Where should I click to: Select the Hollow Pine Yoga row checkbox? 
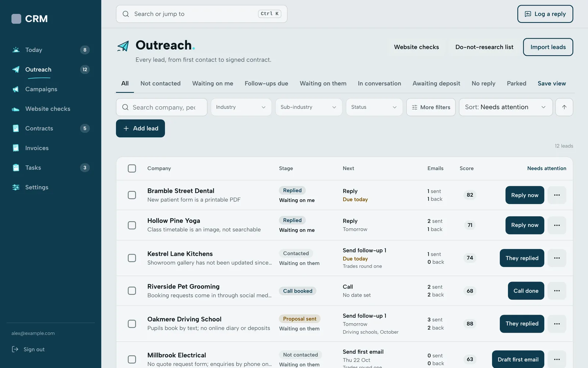click(x=132, y=225)
